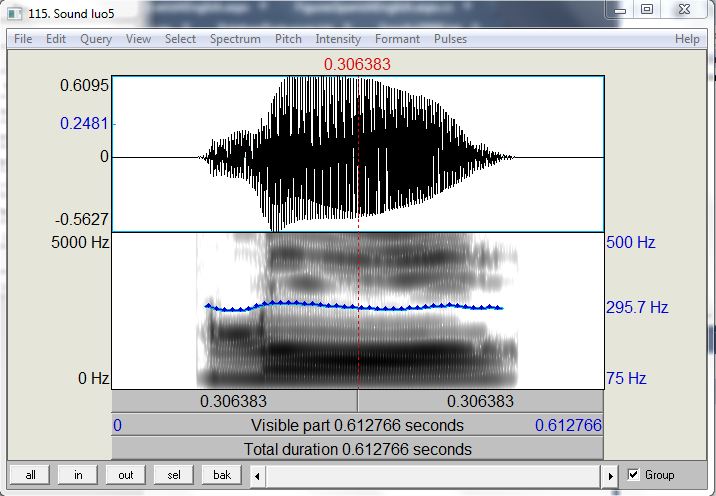Open the Query menu
This screenshot has height=496, width=716.
click(x=96, y=39)
